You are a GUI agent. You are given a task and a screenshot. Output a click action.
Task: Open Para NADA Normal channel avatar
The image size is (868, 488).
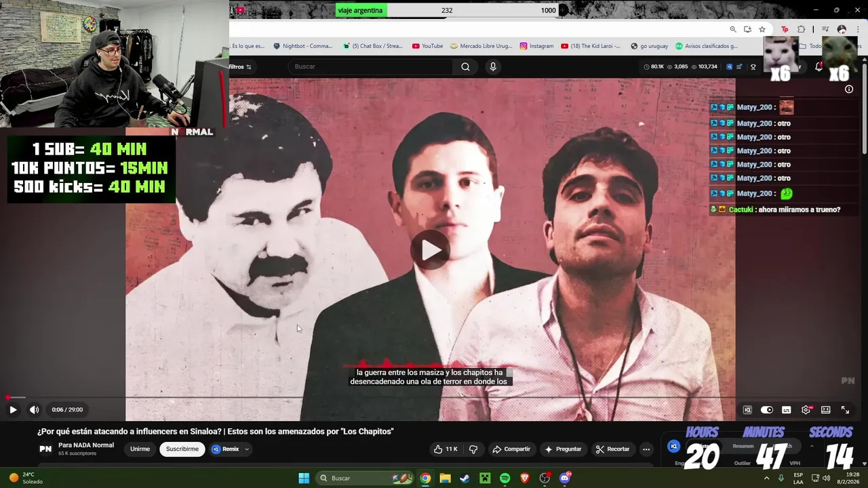coord(45,449)
